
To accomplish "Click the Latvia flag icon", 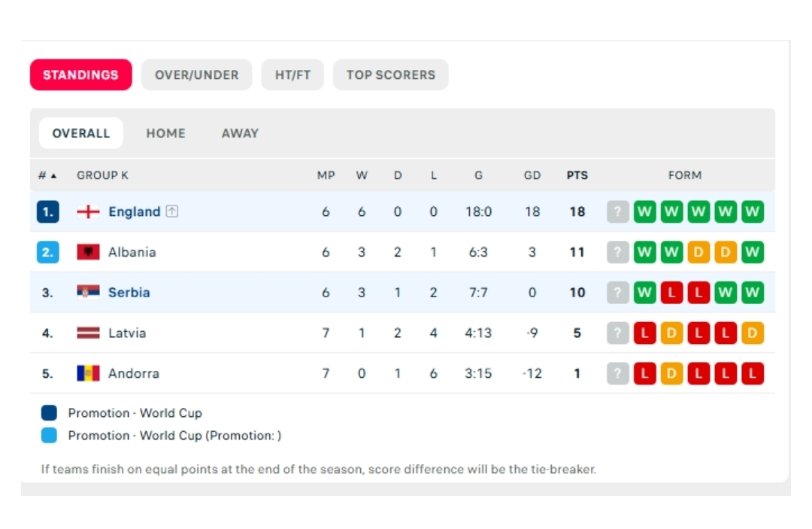I will pyautogui.click(x=88, y=333).
